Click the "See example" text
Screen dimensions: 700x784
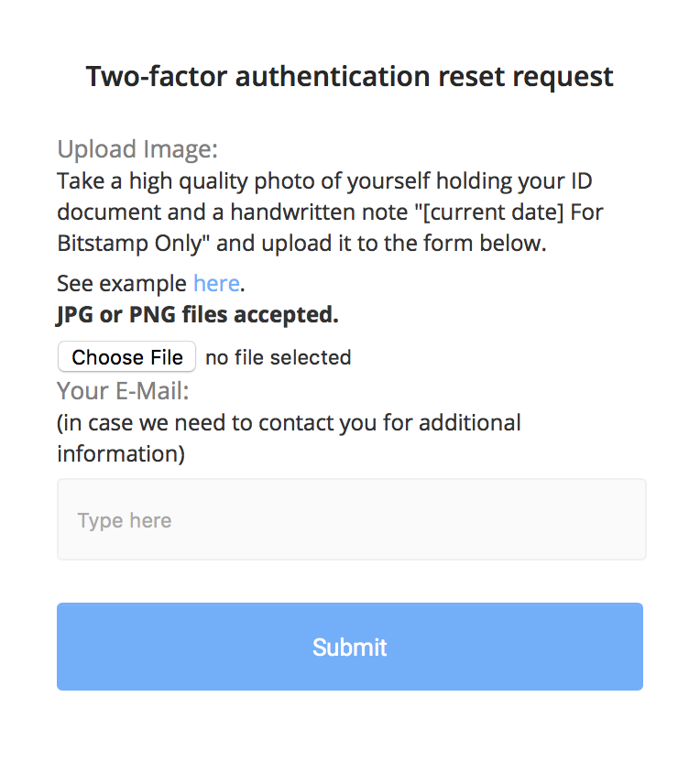[123, 283]
